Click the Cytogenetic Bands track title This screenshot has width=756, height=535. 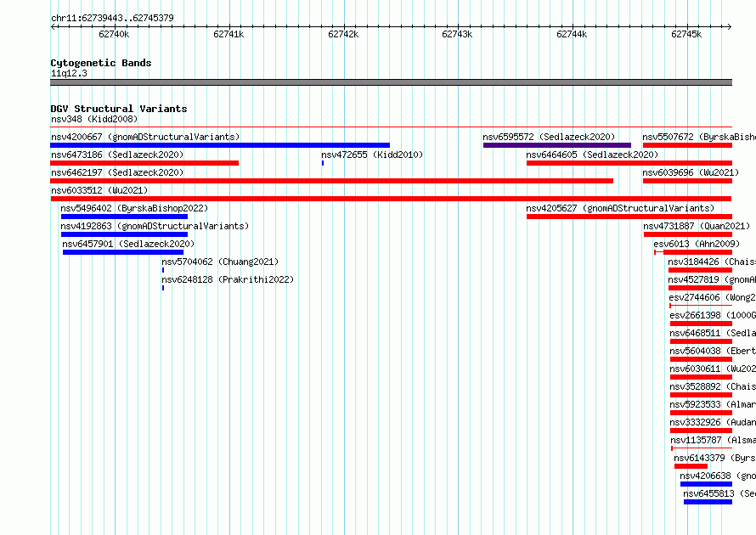[x=101, y=63]
